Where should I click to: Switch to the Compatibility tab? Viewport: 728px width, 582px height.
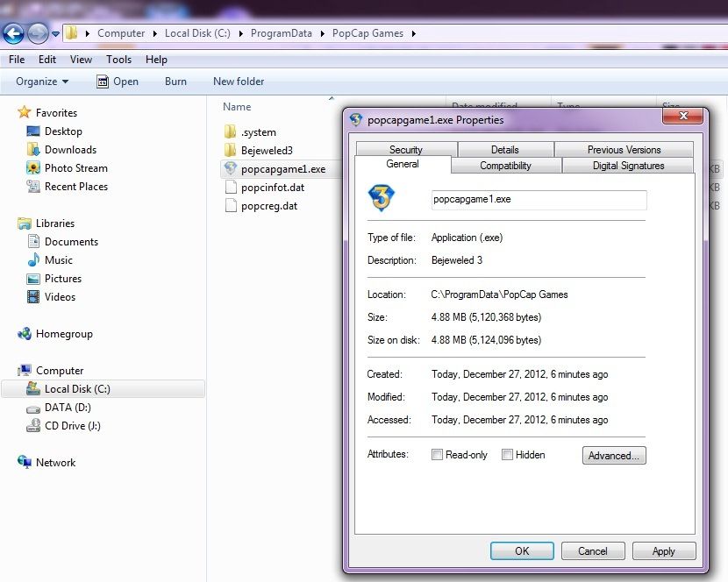coord(505,166)
